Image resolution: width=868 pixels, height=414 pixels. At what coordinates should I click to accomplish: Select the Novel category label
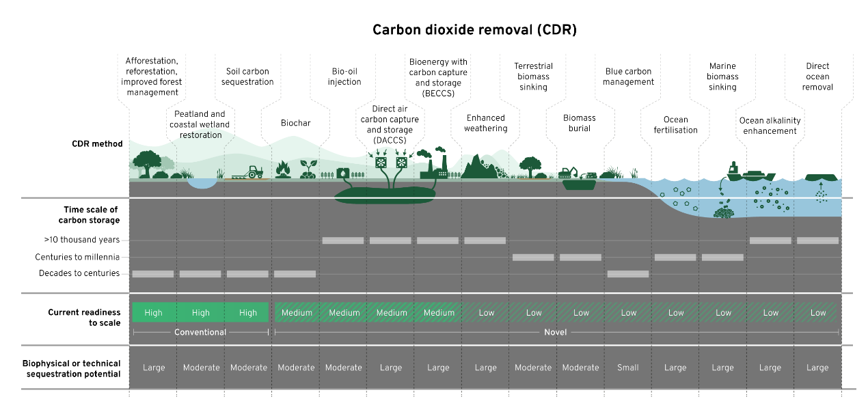(x=555, y=332)
